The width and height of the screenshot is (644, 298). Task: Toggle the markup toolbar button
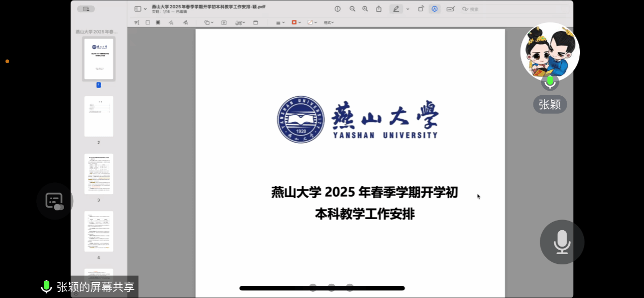(x=434, y=9)
